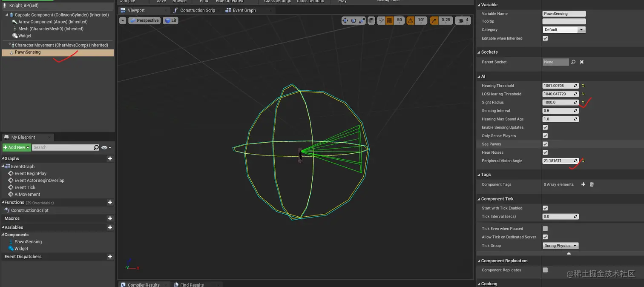Toggle scale snap arrow icon

pyautogui.click(x=434, y=20)
